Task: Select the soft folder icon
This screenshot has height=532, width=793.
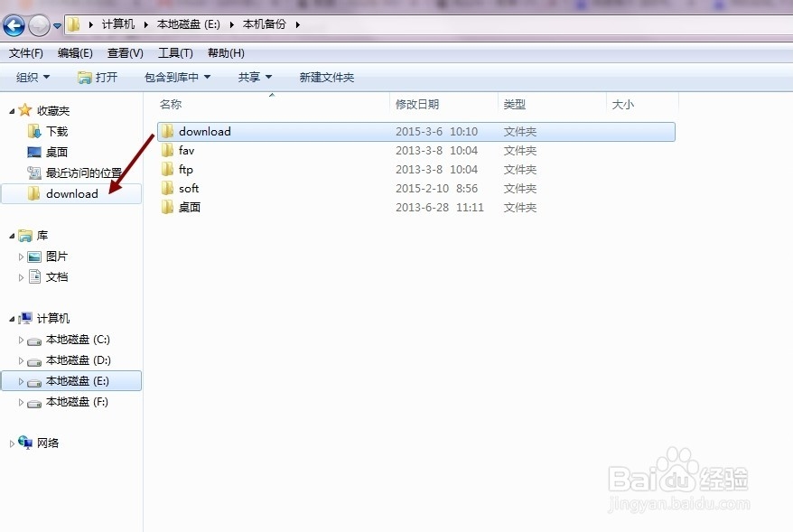Action: click(x=167, y=188)
